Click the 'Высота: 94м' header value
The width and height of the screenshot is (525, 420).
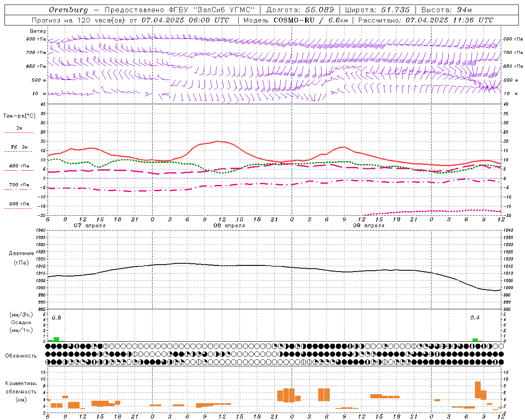click(x=447, y=10)
